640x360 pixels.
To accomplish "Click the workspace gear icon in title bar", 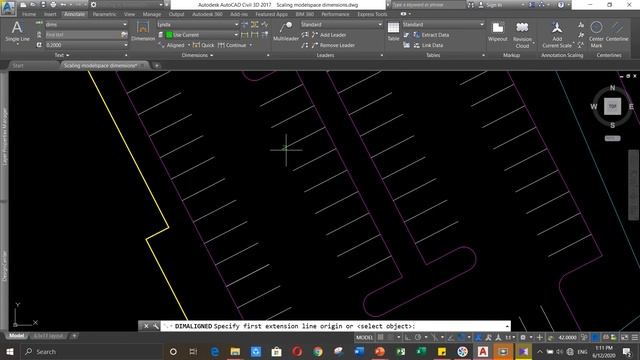I will (x=93, y=4).
